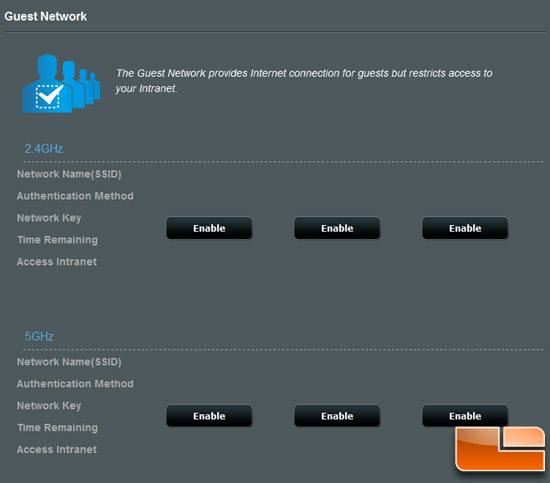Select the 2.4GHz section heading

coord(44,149)
